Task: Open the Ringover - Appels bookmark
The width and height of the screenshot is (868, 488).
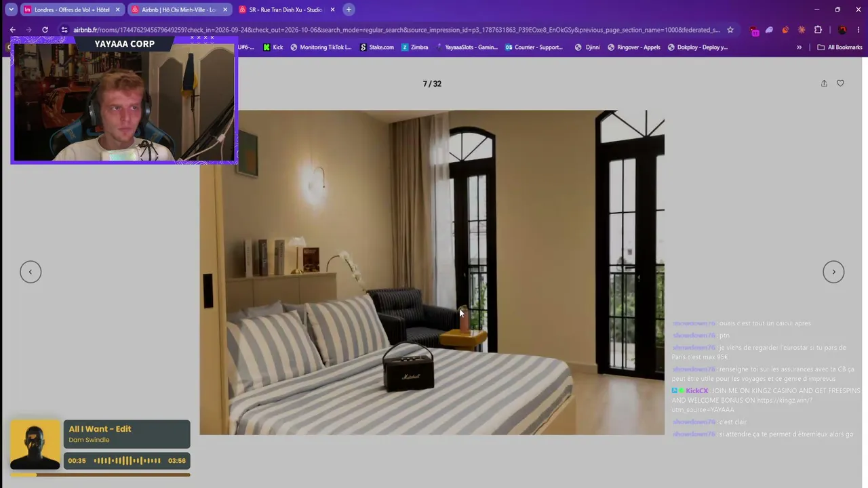Action: pyautogui.click(x=633, y=47)
